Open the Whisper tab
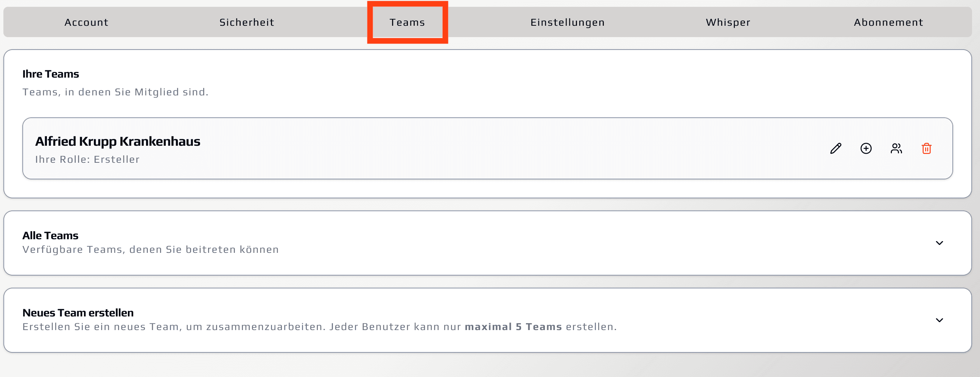 tap(728, 22)
